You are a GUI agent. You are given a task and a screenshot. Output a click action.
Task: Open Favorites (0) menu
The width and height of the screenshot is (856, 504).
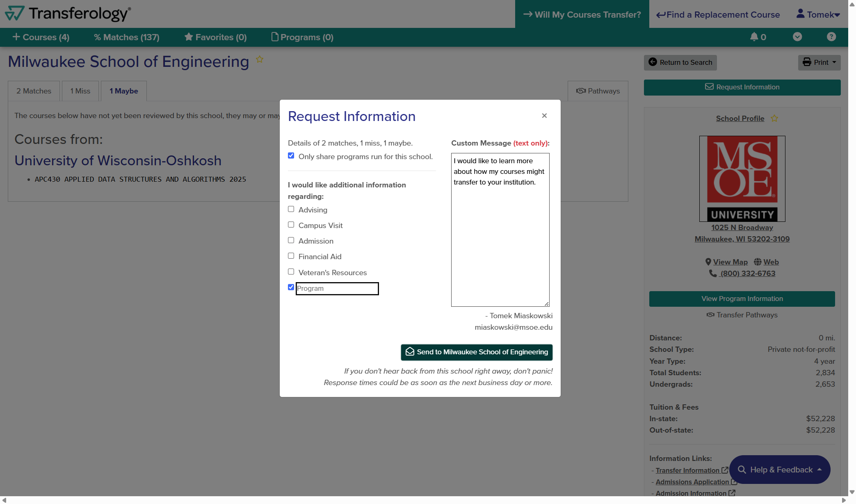[216, 37]
